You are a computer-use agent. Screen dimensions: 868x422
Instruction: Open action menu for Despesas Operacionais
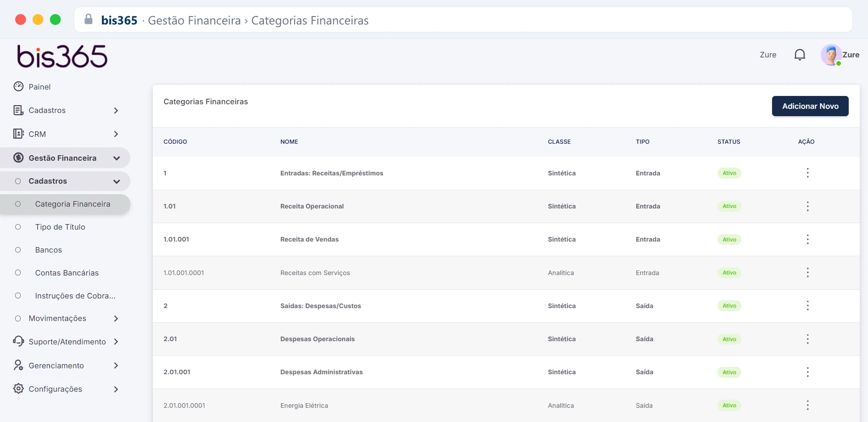point(808,339)
